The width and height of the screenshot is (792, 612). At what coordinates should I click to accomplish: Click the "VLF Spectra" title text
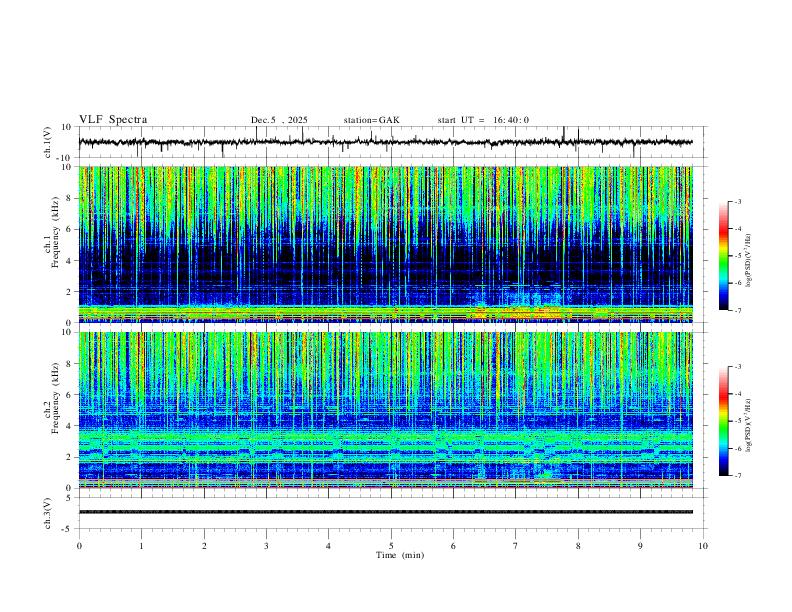113,120
